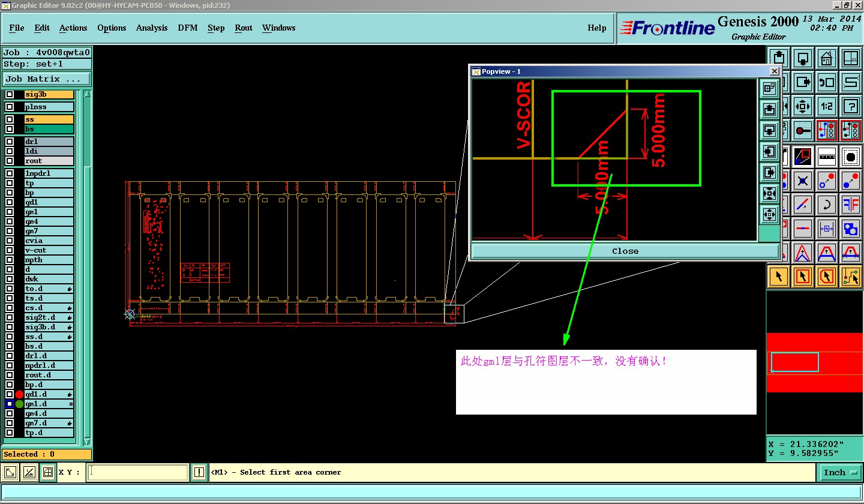Click the XY window split icon
The image size is (864, 504).
(851, 58)
